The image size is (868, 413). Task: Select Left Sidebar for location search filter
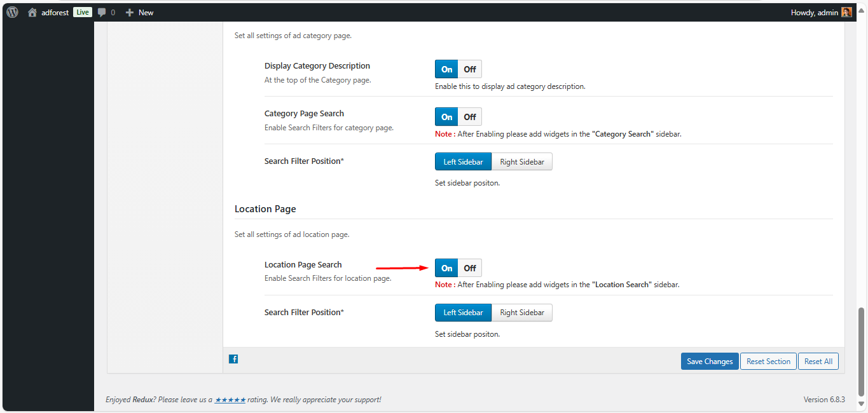click(x=463, y=313)
